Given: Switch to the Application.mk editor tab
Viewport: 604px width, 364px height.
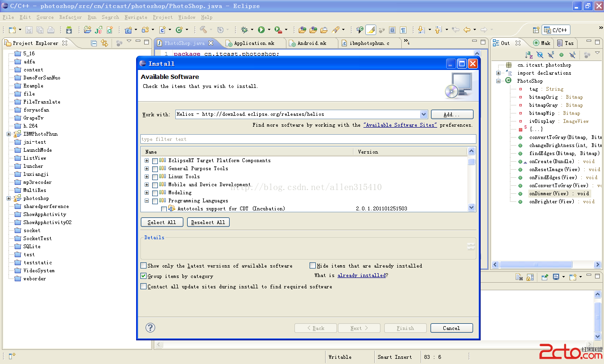Looking at the screenshot, I should point(254,43).
